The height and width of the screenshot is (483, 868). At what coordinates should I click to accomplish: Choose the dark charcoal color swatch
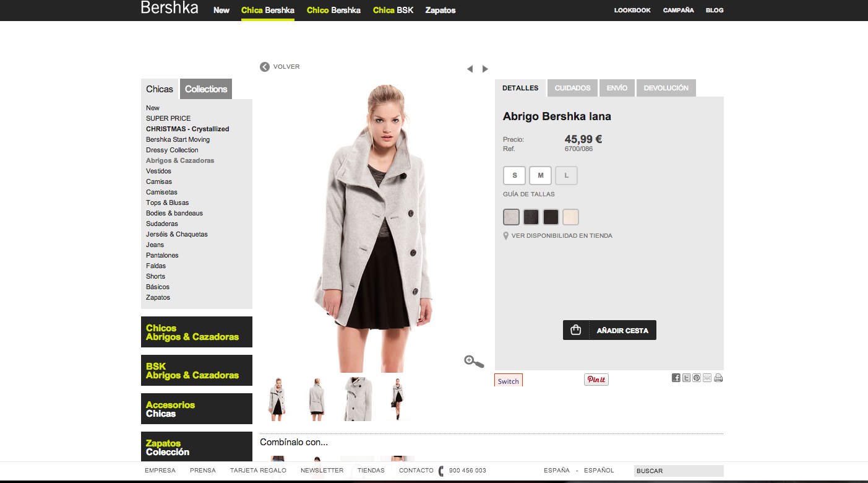(531, 217)
